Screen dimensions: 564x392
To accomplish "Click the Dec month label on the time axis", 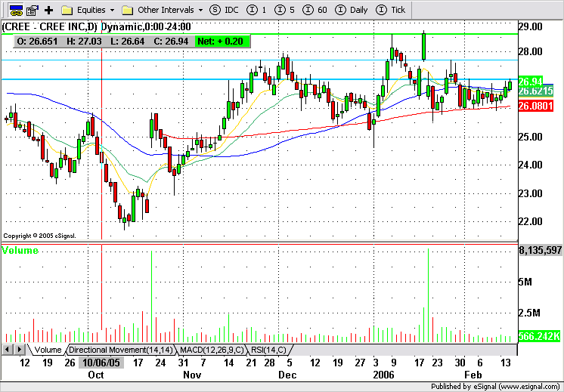I will click(287, 375).
